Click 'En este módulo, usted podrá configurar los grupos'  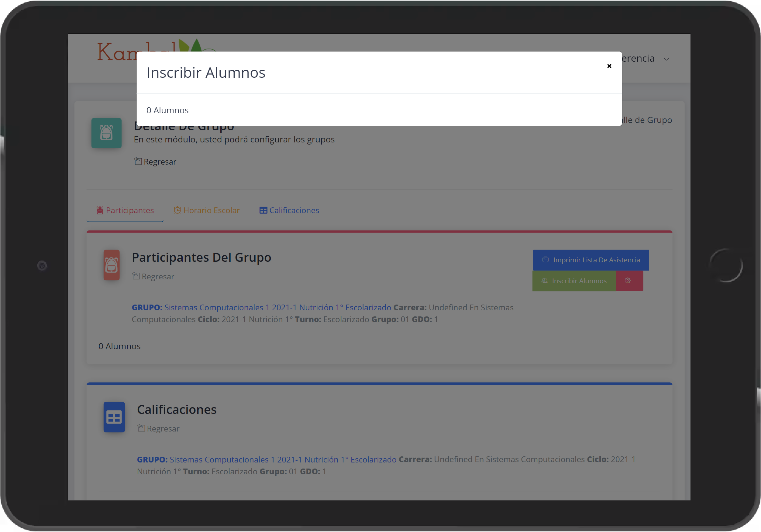[234, 139]
